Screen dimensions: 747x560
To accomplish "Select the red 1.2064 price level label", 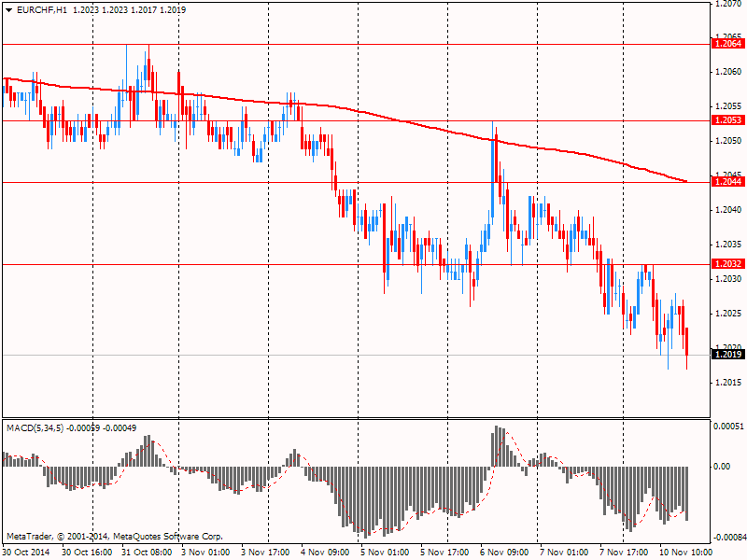I will click(x=727, y=44).
